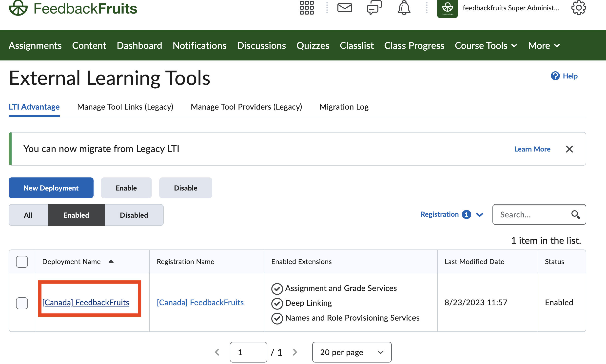
Task: Go to next page arrow
Action: click(295, 352)
